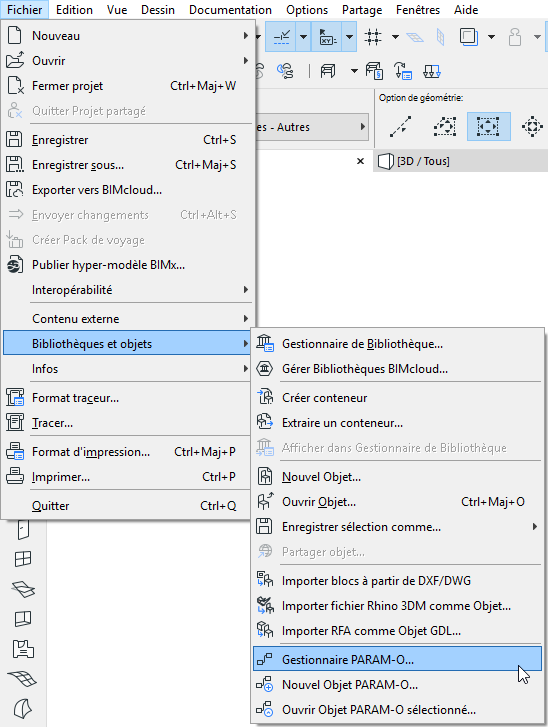The width and height of the screenshot is (548, 727).
Task: Toggle the XY coordinate input toolbar button
Action: [327, 37]
